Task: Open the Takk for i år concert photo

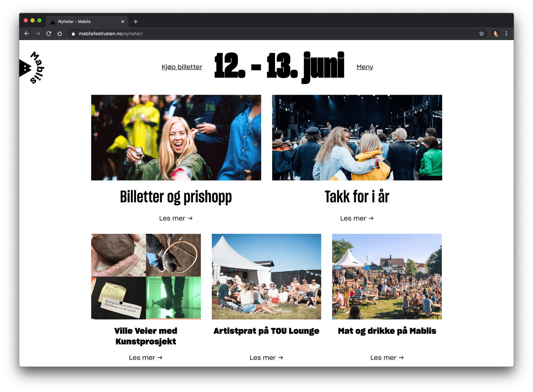Action: (357, 137)
